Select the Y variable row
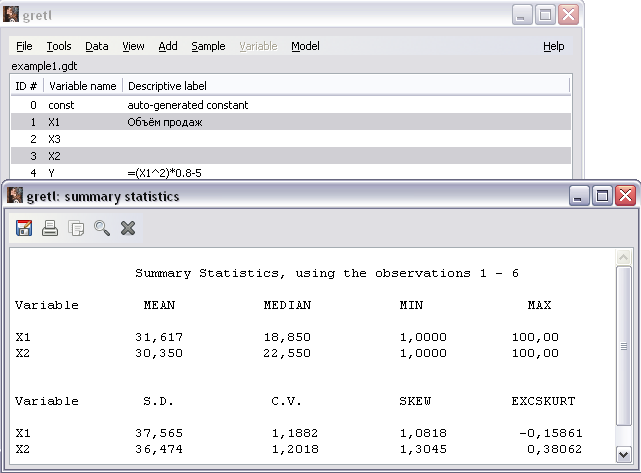 (291, 173)
